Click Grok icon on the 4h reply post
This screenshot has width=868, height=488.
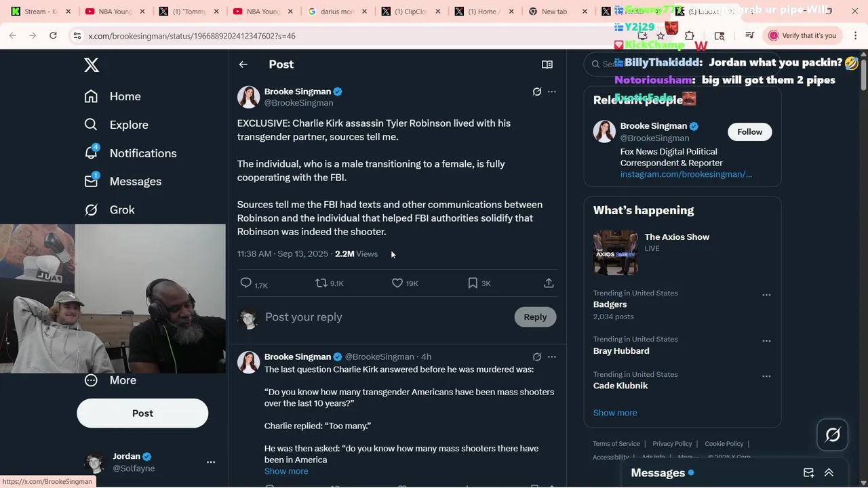537,357
